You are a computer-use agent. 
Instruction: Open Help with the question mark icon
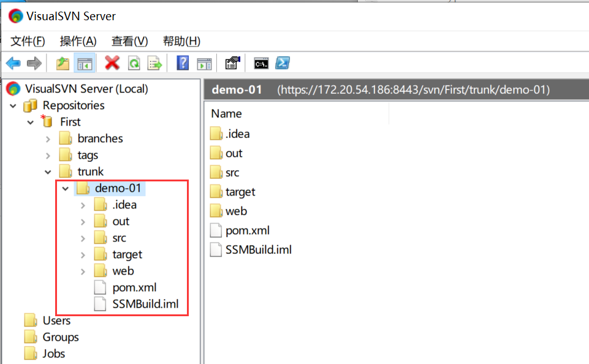point(183,63)
